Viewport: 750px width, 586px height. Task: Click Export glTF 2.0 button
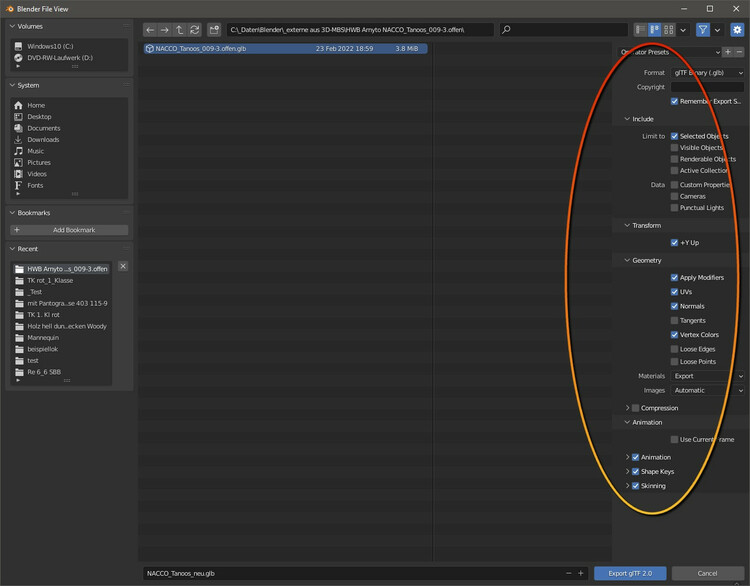[630, 573]
